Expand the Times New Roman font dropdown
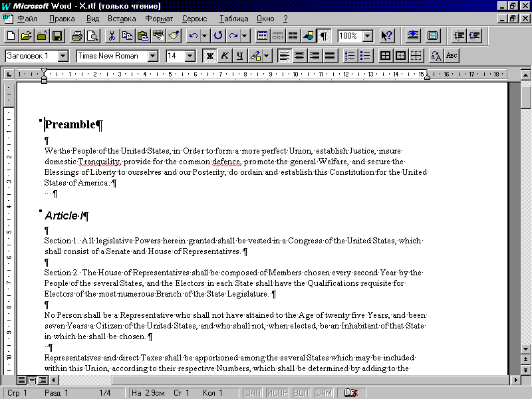Image resolution: width=532 pixels, height=399 pixels. tap(153, 56)
